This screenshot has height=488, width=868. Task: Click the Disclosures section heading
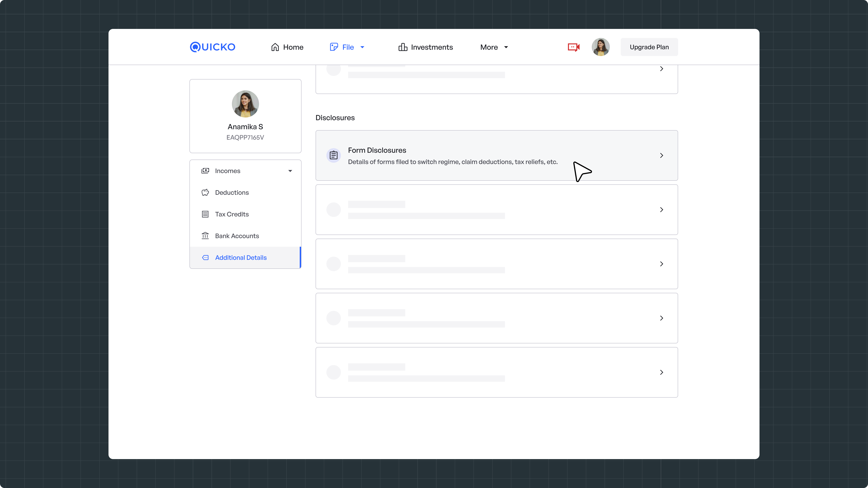[x=335, y=118]
